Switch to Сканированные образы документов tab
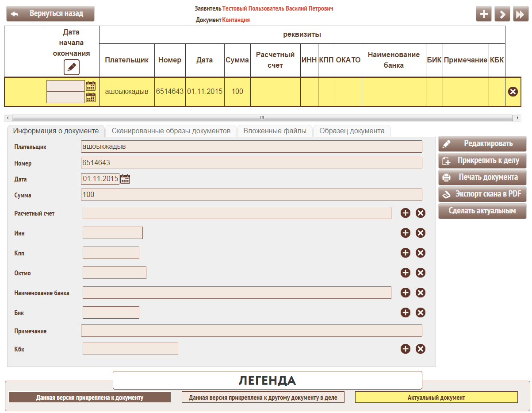Image resolution: width=532 pixels, height=413 pixels. [171, 131]
